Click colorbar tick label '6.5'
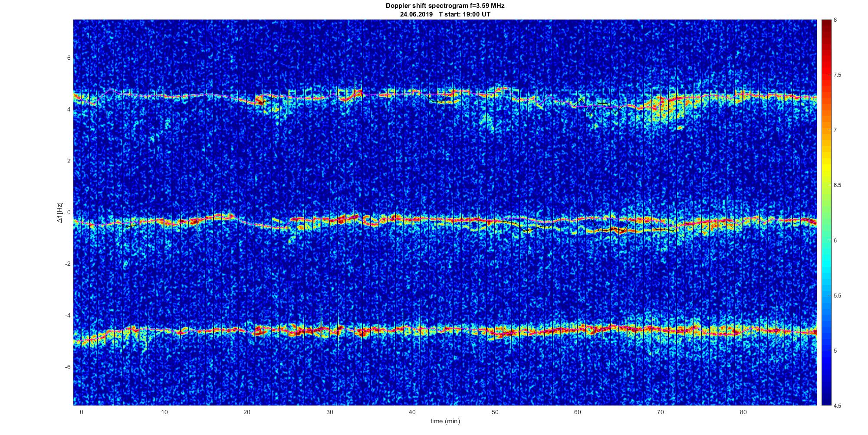This screenshot has width=868, height=435. [x=837, y=185]
